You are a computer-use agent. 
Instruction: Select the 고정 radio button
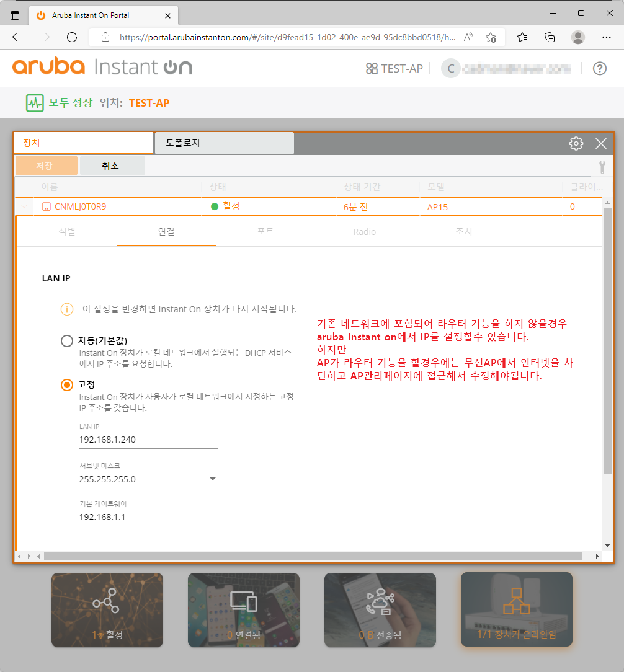[67, 385]
